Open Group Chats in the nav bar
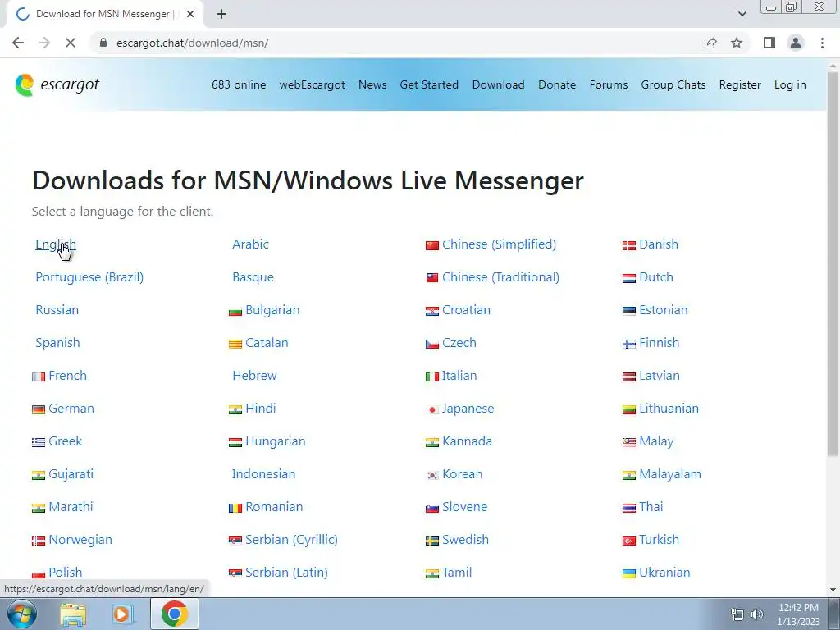 673,84
